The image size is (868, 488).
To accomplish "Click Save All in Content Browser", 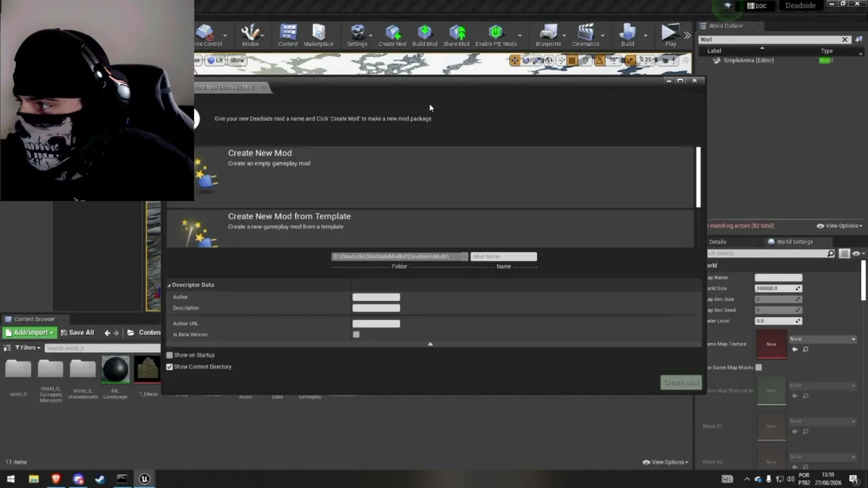I will (x=77, y=333).
